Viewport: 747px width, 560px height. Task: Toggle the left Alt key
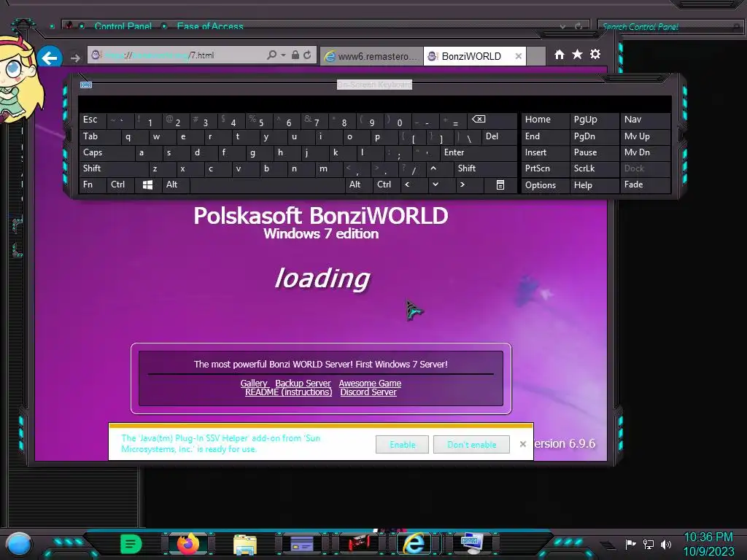tap(176, 184)
